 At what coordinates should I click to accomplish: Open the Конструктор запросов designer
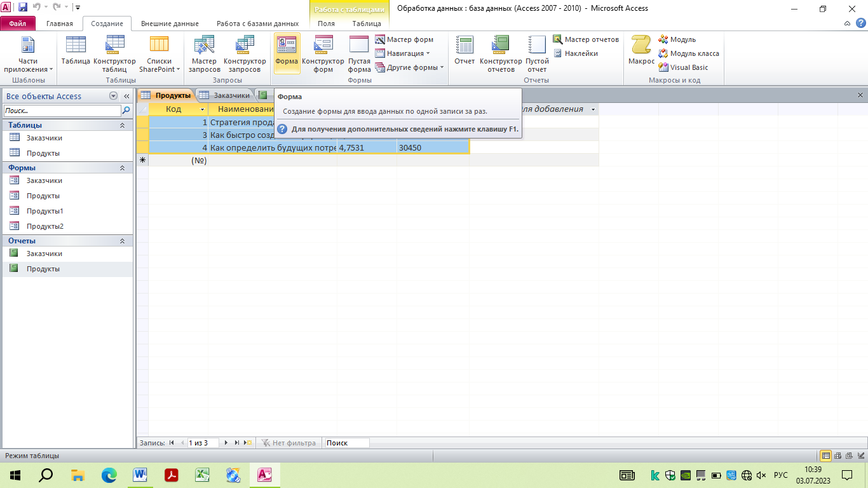tap(245, 54)
